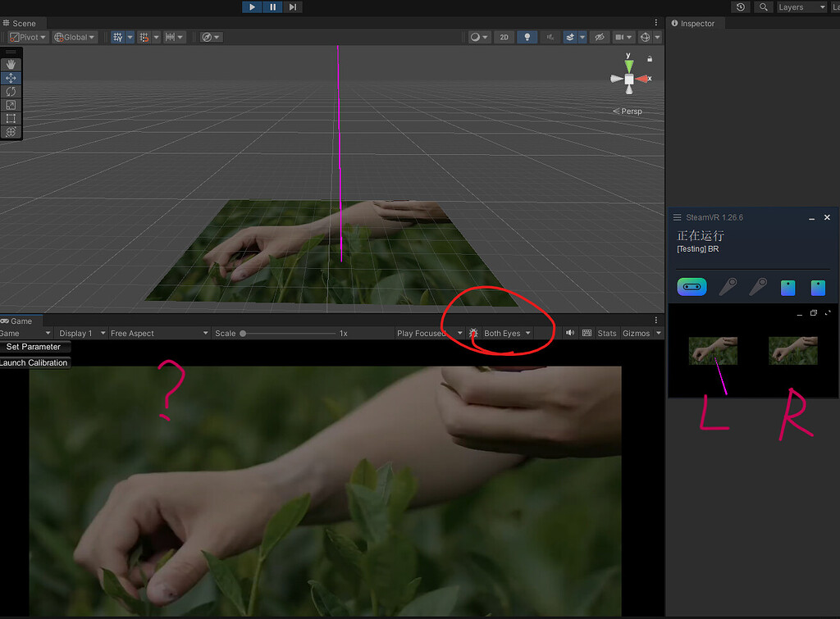Select the Move tool in the toolbar

click(11, 78)
